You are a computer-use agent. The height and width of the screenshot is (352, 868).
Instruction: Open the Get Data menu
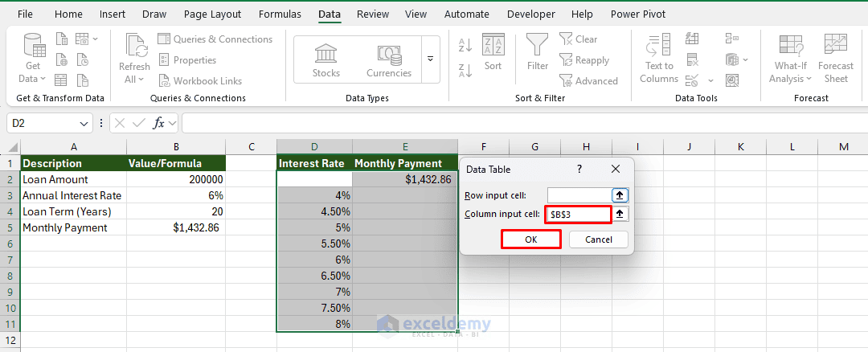(33, 59)
